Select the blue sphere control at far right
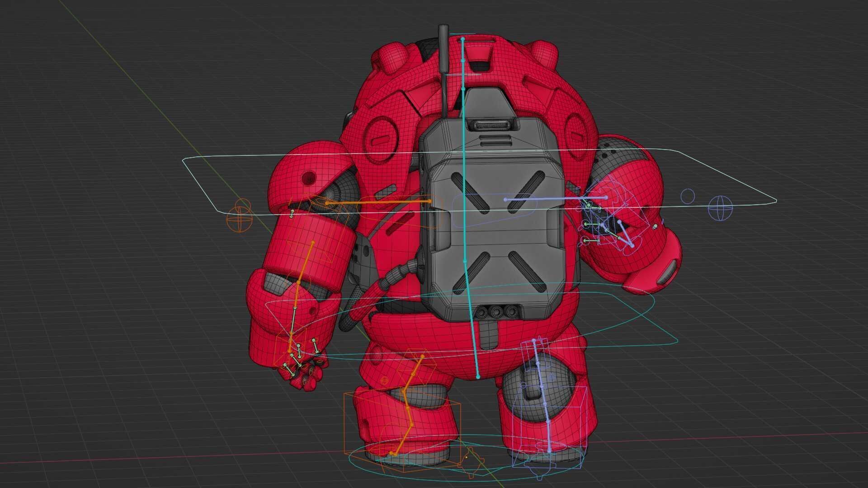The image size is (868, 488). click(720, 208)
